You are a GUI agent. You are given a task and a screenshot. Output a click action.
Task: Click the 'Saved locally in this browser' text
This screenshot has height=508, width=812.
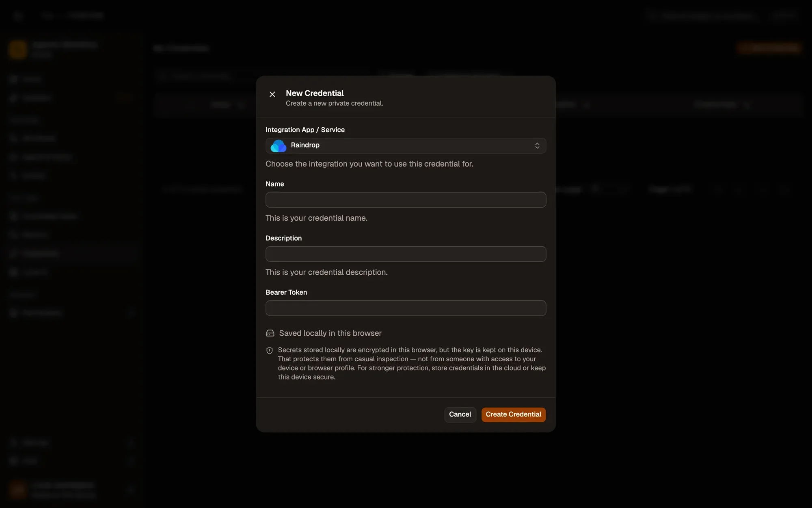click(330, 333)
